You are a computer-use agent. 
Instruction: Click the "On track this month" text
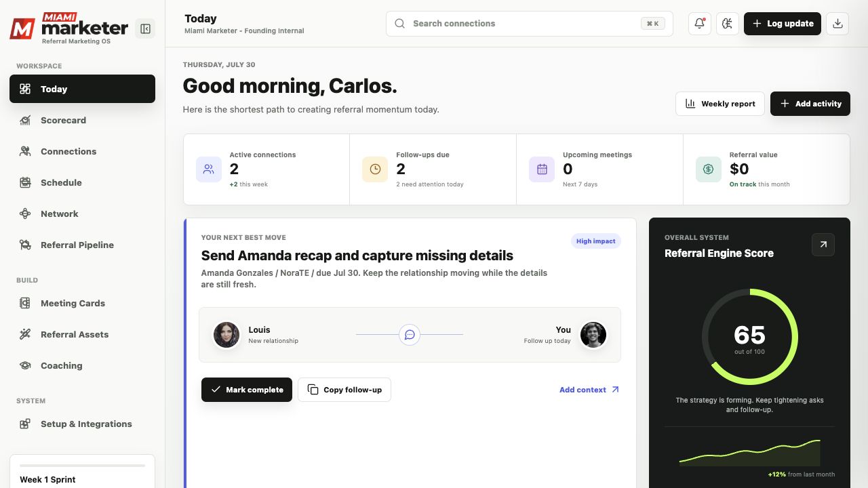click(x=759, y=184)
